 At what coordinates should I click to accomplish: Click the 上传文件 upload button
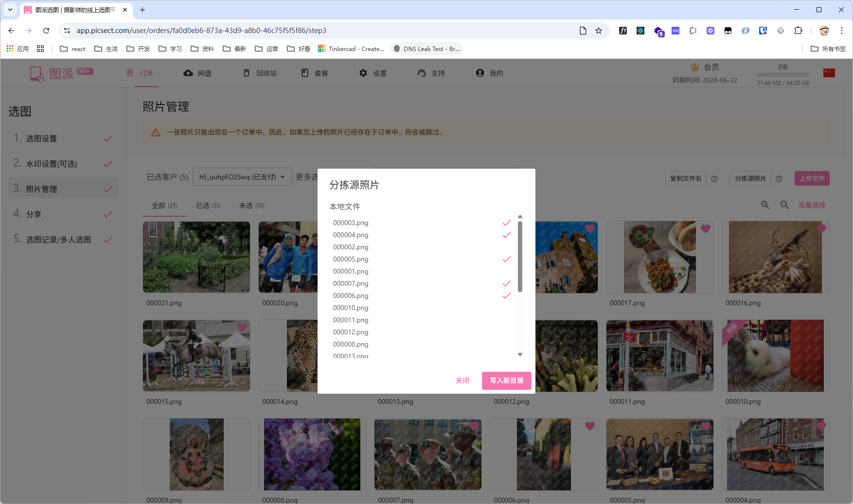pos(812,178)
